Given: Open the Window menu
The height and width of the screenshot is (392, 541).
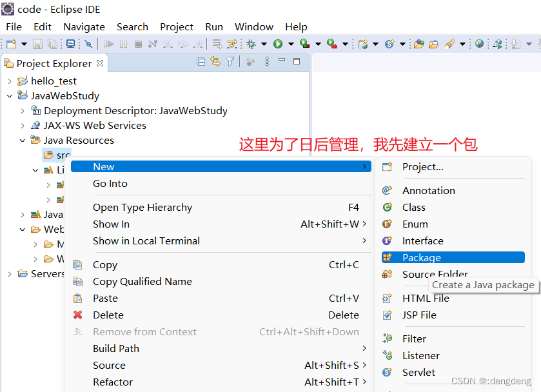Looking at the screenshot, I should pos(254,27).
